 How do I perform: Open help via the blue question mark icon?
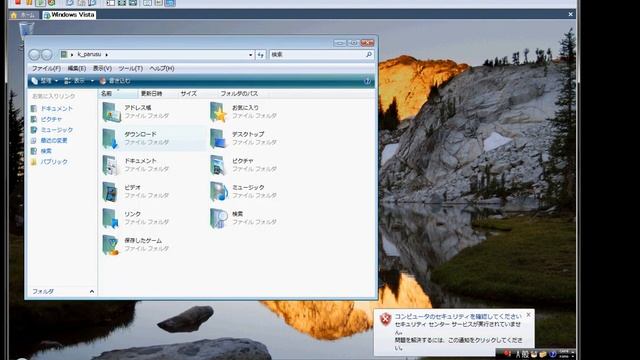[367, 81]
